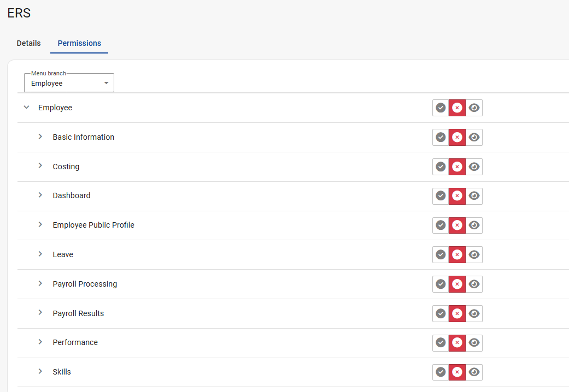Expand the Basic Information branch

click(x=40, y=136)
